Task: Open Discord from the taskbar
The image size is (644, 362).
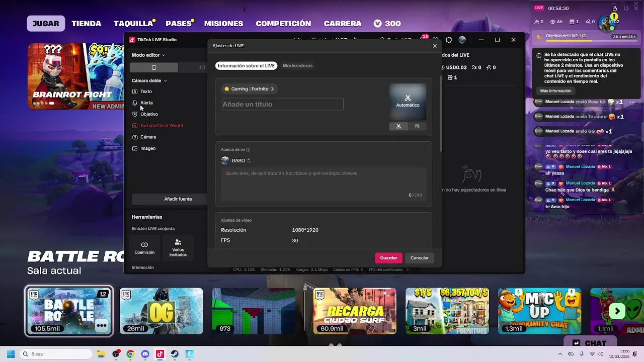Action: pos(145,354)
